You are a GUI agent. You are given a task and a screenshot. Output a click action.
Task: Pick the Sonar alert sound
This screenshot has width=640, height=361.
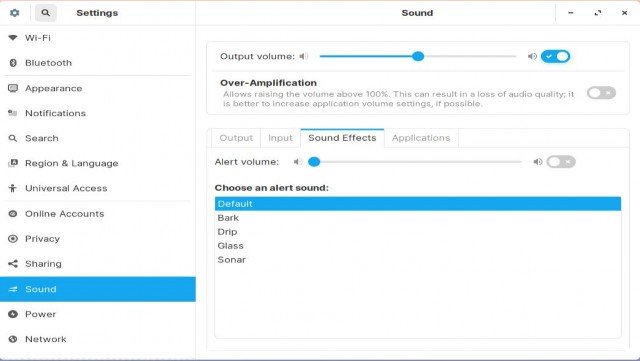(x=418, y=260)
